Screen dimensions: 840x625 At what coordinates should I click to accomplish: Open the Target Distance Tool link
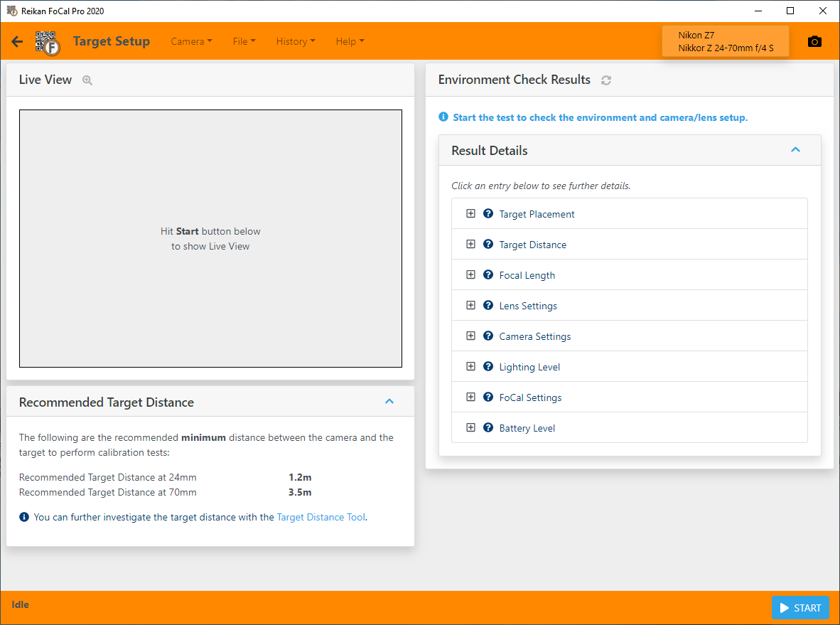(x=321, y=517)
